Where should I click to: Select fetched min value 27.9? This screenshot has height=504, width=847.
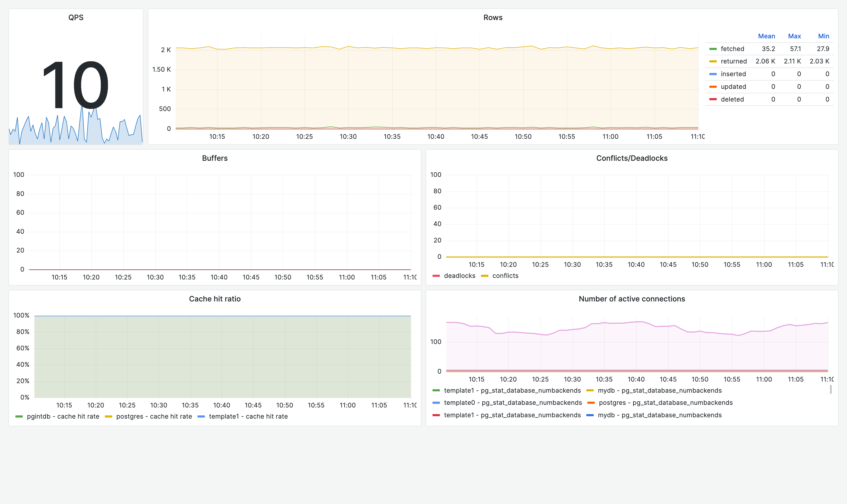[823, 49]
